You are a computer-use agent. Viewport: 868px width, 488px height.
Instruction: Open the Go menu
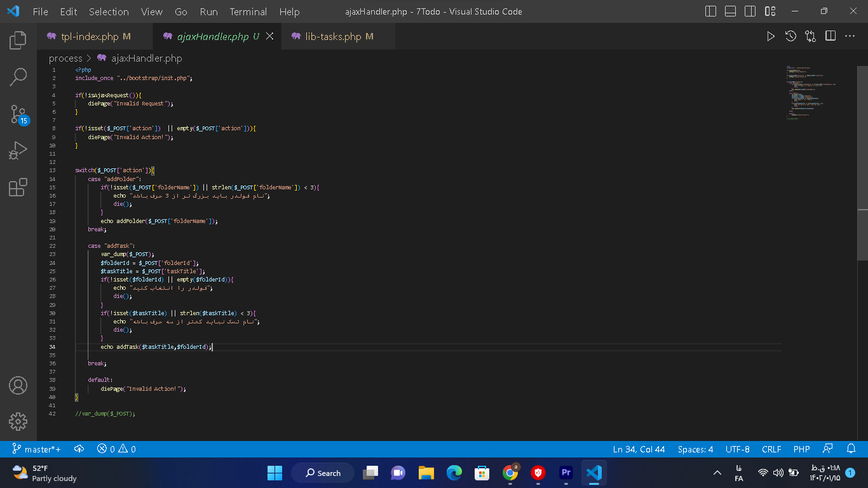(181, 11)
